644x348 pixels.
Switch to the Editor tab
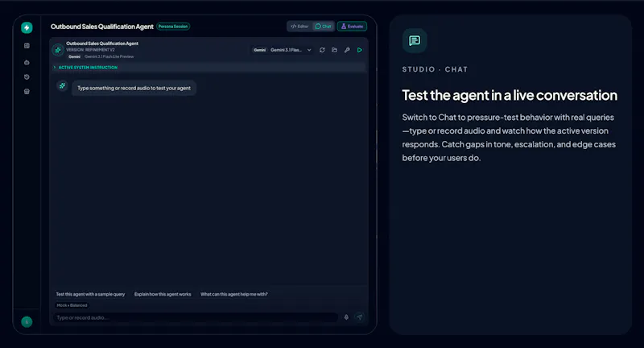pos(299,27)
